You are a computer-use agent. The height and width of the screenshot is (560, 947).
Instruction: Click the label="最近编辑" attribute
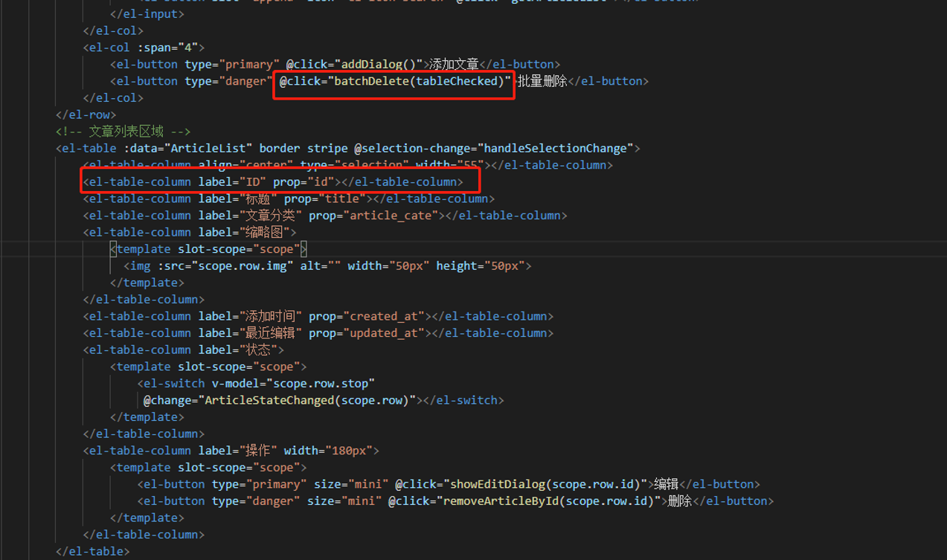(250, 333)
